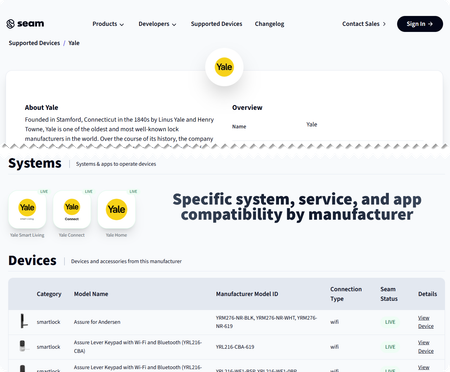
Task: Click Contact Sales link
Action: (364, 24)
